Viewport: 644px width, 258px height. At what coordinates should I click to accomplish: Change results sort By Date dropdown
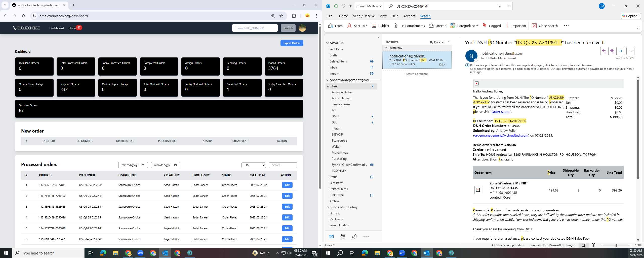437,42
